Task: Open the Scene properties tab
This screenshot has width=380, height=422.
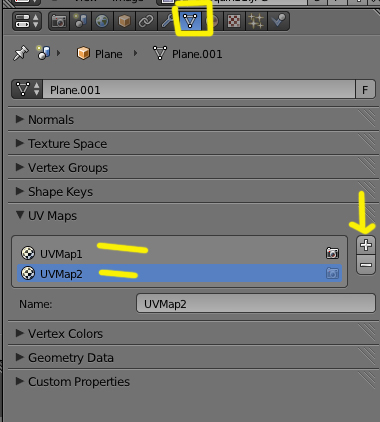Action: click(80, 21)
